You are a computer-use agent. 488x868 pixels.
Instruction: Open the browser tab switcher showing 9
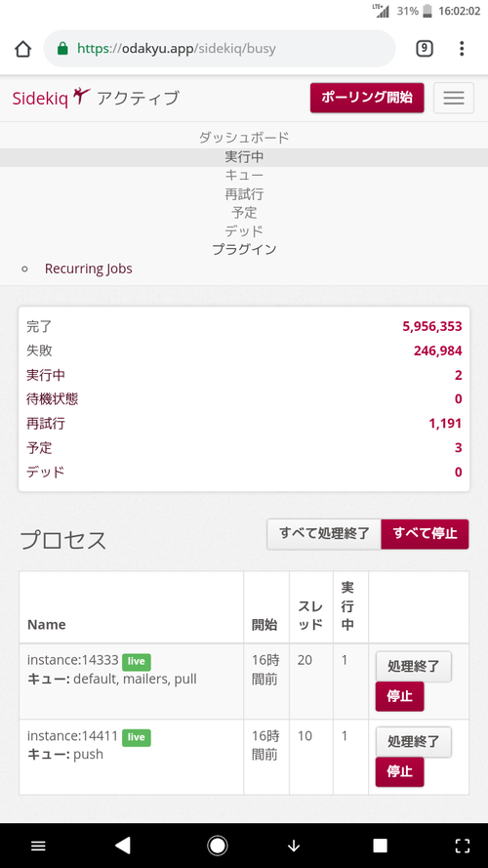(424, 49)
